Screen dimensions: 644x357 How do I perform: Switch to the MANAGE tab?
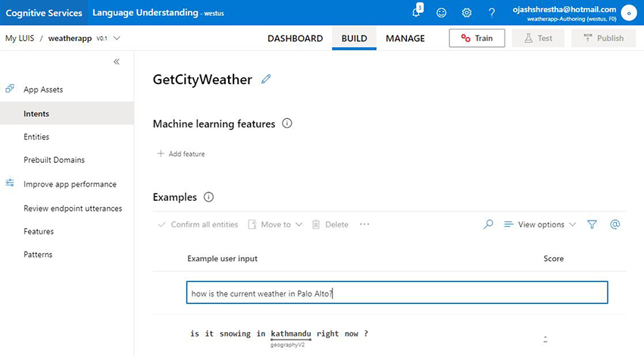click(x=405, y=38)
